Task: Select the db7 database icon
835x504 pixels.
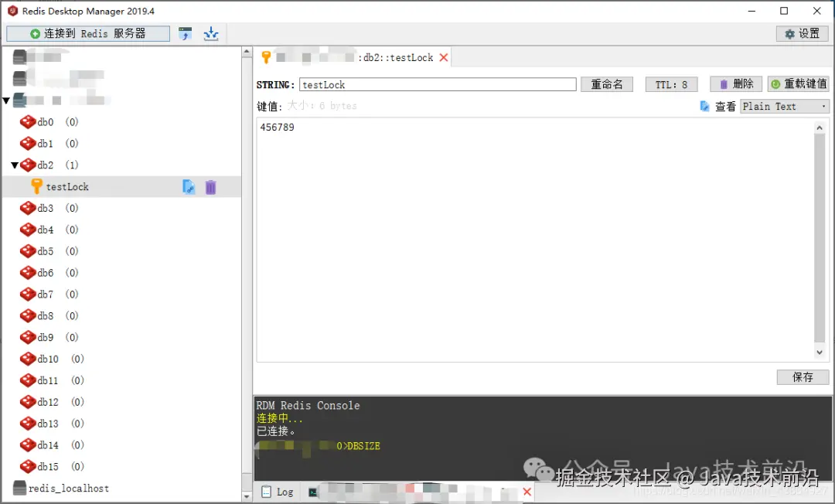Action: pyautogui.click(x=28, y=295)
